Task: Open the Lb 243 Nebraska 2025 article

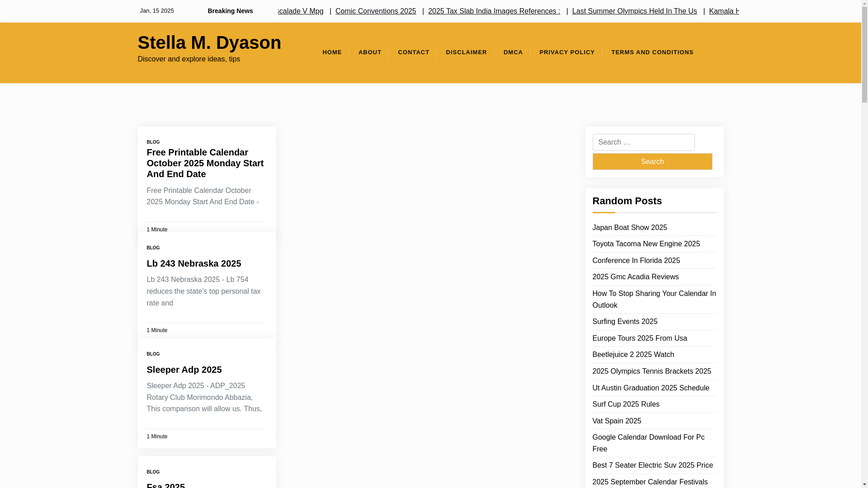Action: [193, 263]
